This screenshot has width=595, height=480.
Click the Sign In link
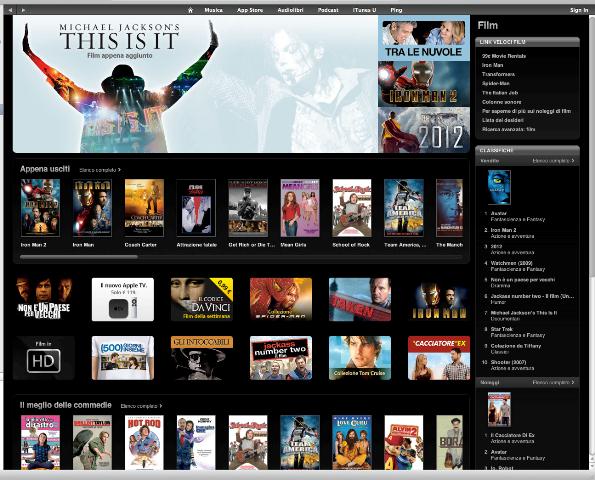click(x=579, y=10)
